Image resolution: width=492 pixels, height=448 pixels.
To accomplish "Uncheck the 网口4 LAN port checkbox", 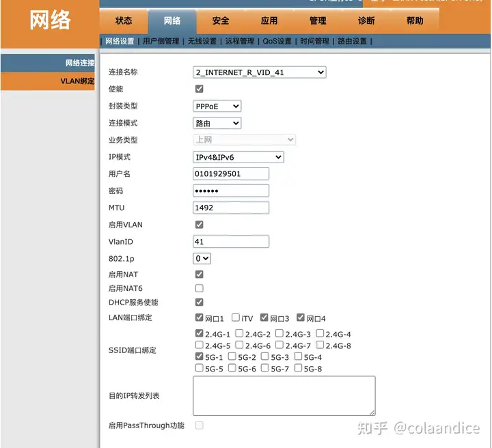I will (x=301, y=318).
